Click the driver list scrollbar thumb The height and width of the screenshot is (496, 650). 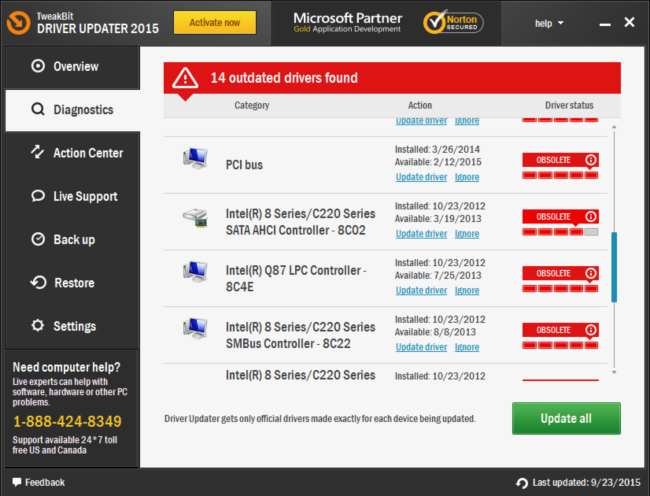point(614,267)
